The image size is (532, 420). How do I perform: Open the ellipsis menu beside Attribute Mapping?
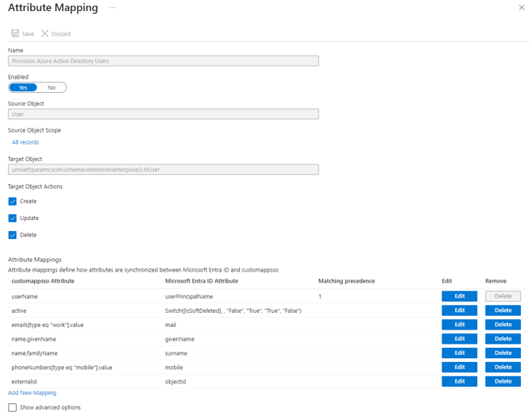click(x=112, y=7)
